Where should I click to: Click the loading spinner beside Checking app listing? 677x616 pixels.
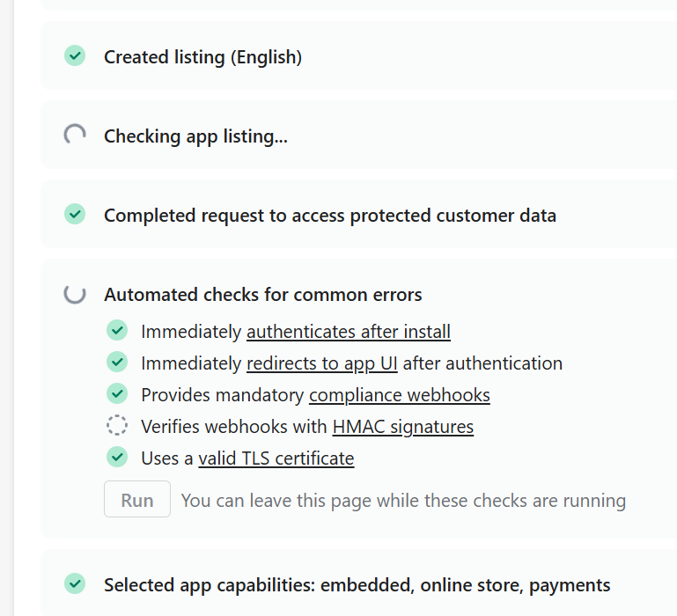point(75,135)
